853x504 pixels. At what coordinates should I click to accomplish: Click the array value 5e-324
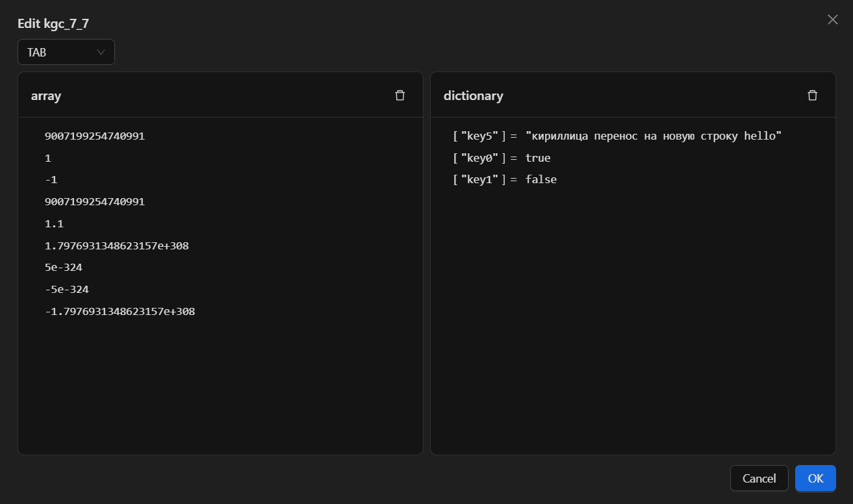(63, 268)
